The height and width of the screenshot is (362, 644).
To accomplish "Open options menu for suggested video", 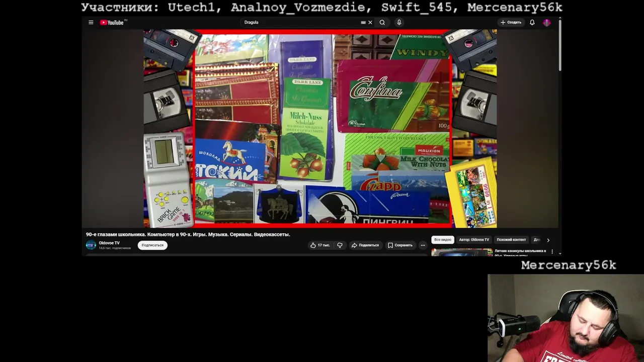I will [552, 251].
